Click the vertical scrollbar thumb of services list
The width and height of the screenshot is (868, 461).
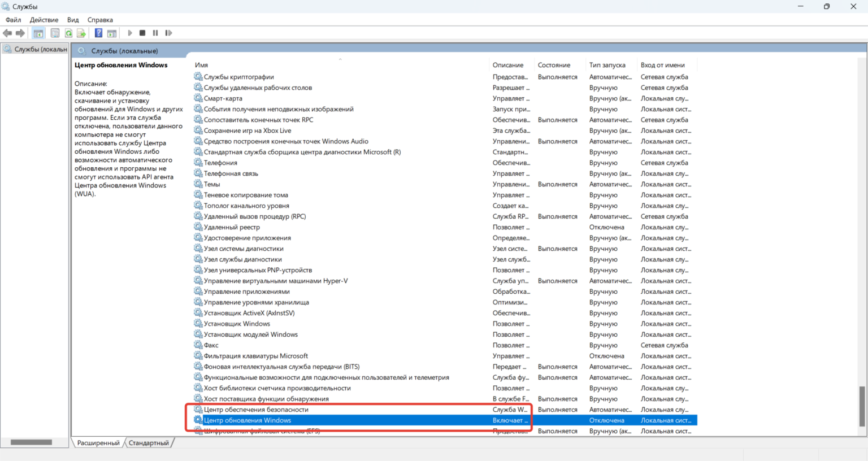(x=862, y=406)
